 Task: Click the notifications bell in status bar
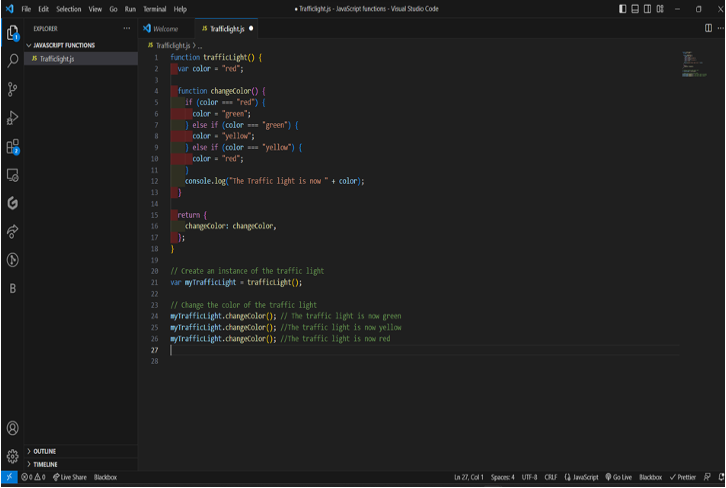(x=721, y=477)
